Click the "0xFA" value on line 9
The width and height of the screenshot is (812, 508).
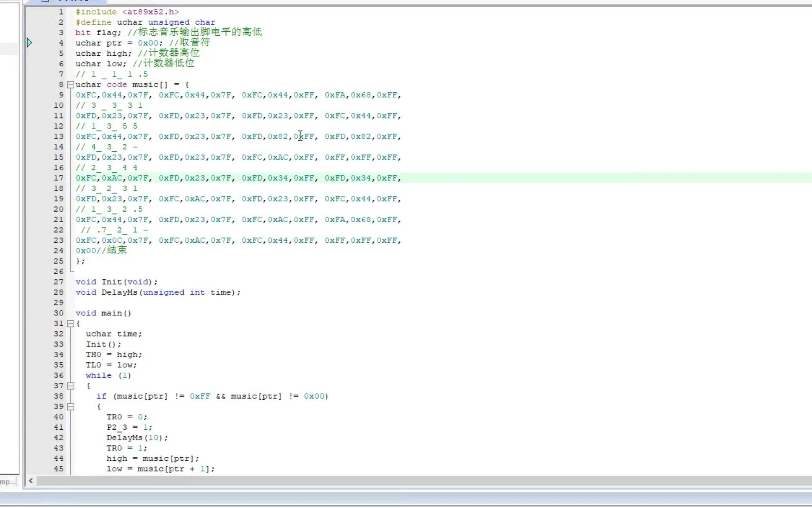coord(335,95)
